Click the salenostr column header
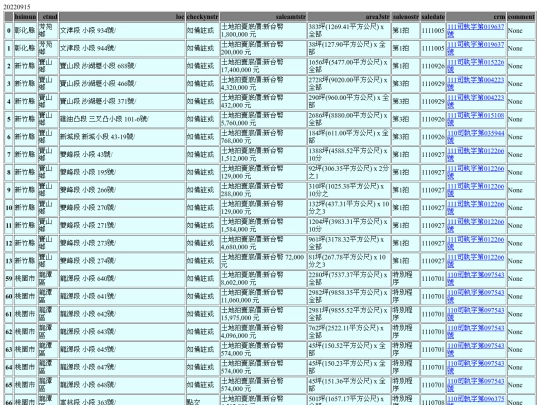 pyautogui.click(x=405, y=17)
